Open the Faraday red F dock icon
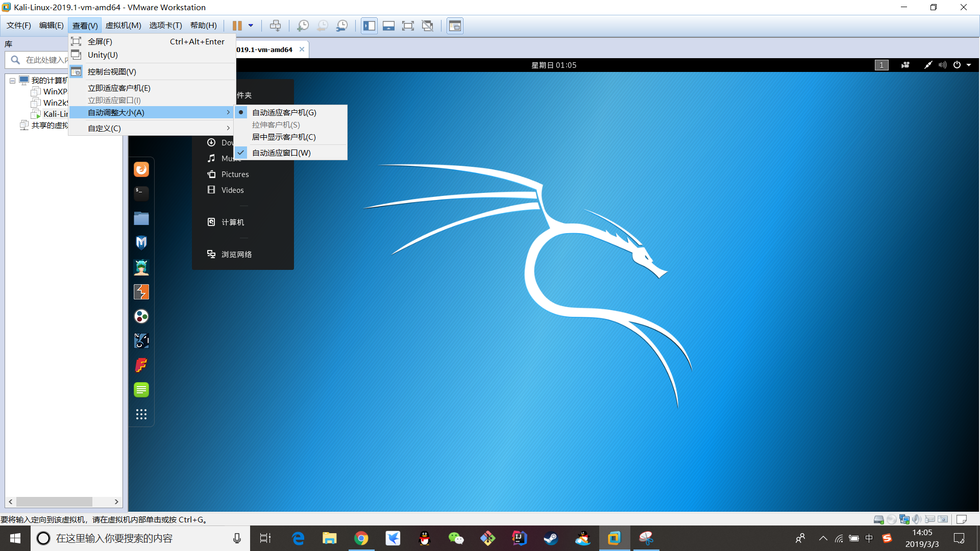 [x=141, y=365]
